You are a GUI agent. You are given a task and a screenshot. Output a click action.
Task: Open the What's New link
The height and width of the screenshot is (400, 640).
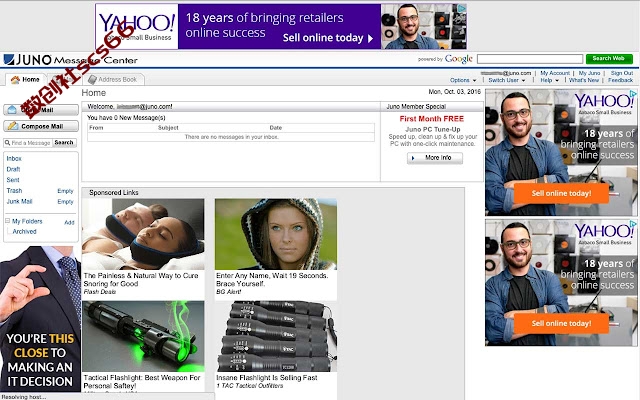click(x=584, y=80)
